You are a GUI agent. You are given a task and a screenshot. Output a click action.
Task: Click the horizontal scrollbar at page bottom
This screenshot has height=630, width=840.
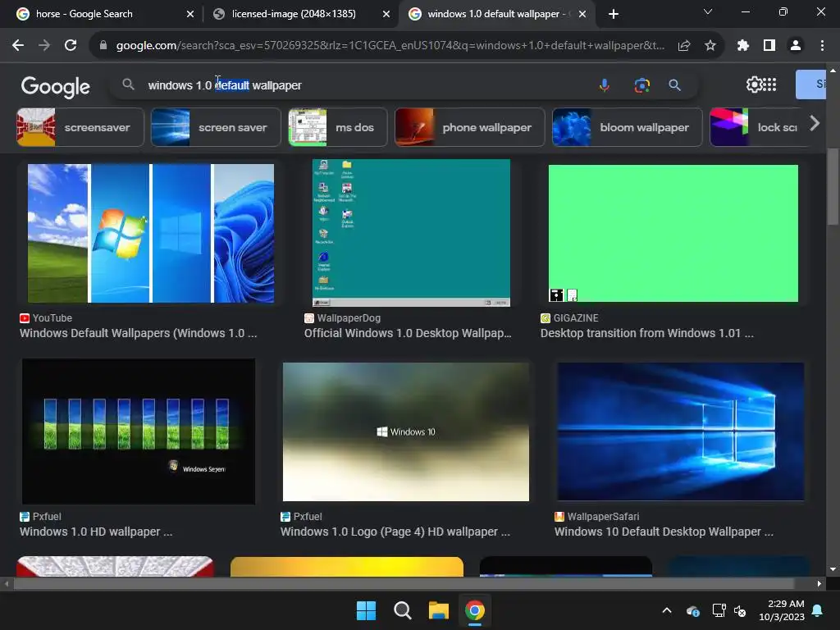[403, 583]
